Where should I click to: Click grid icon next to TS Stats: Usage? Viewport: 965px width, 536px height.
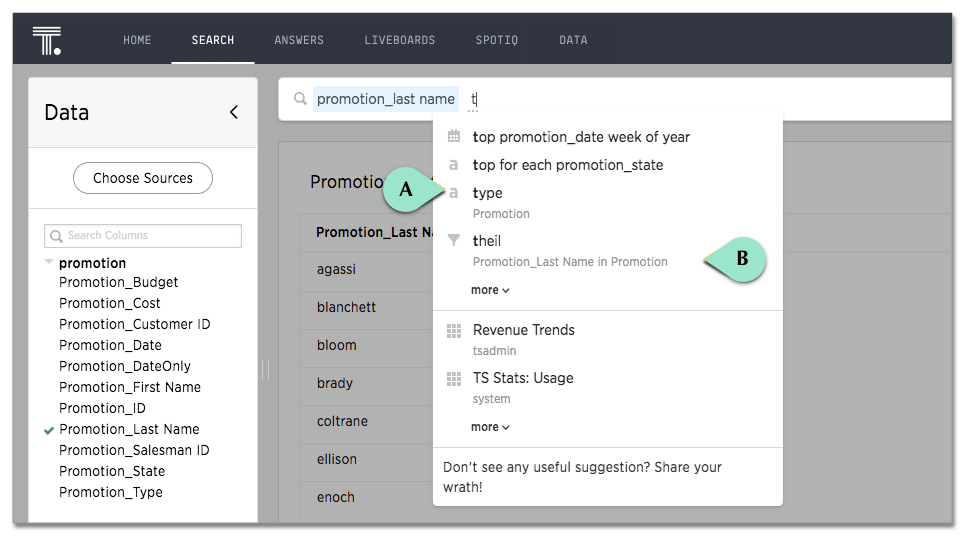click(x=454, y=378)
